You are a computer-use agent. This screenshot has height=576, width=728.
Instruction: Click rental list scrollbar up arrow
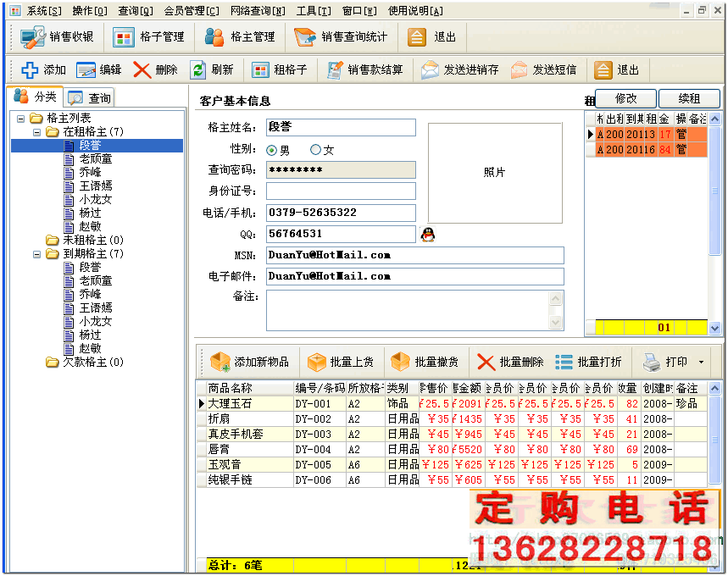pos(714,119)
